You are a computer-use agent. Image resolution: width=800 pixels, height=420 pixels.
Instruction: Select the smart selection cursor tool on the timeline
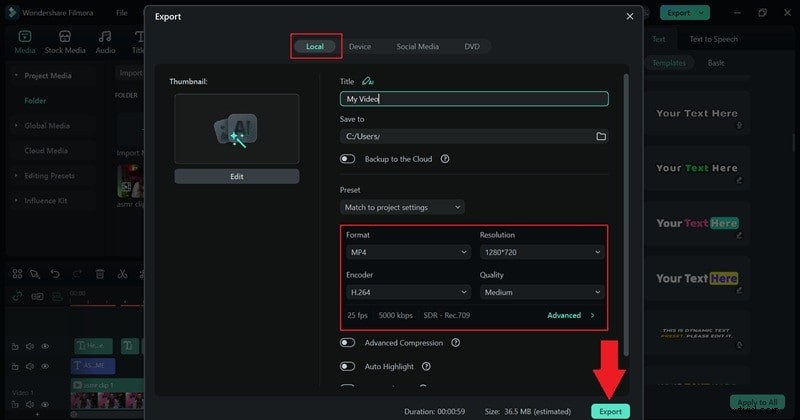click(x=35, y=274)
